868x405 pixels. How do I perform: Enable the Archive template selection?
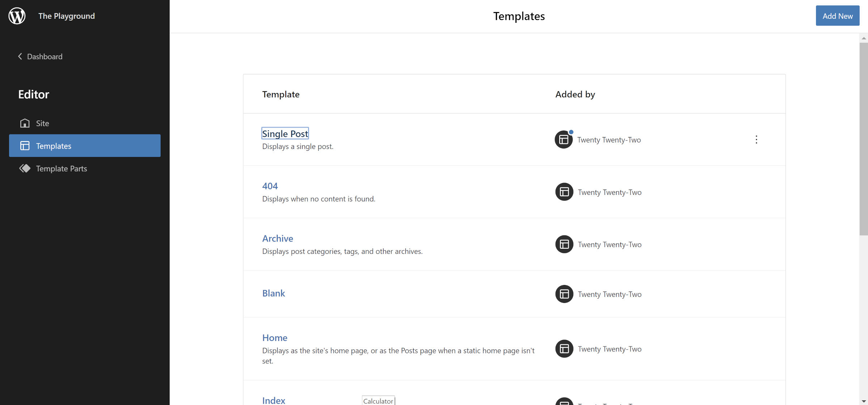(278, 238)
